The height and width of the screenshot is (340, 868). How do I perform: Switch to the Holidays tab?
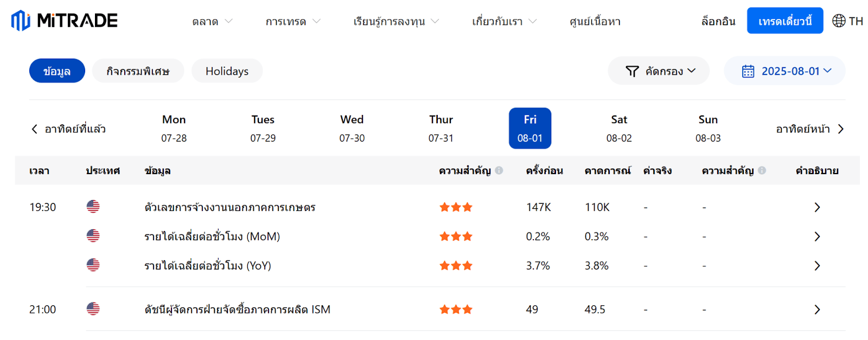[x=227, y=71]
